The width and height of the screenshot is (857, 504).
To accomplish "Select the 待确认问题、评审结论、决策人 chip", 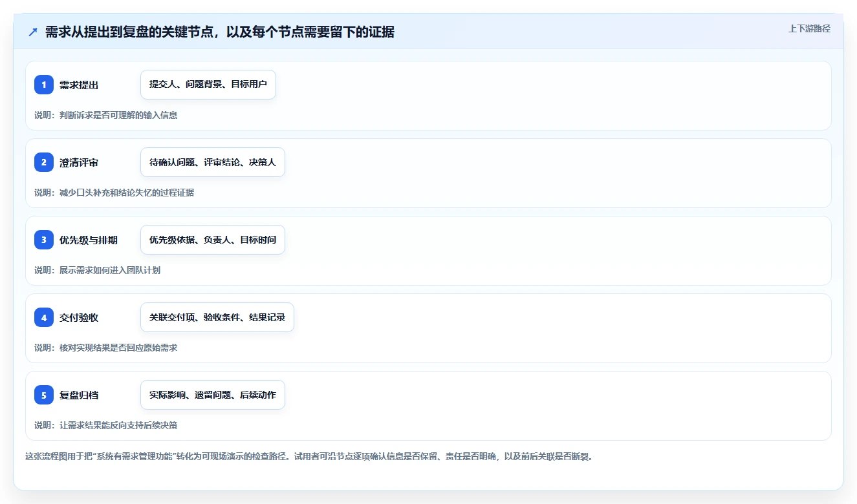I will click(x=213, y=162).
